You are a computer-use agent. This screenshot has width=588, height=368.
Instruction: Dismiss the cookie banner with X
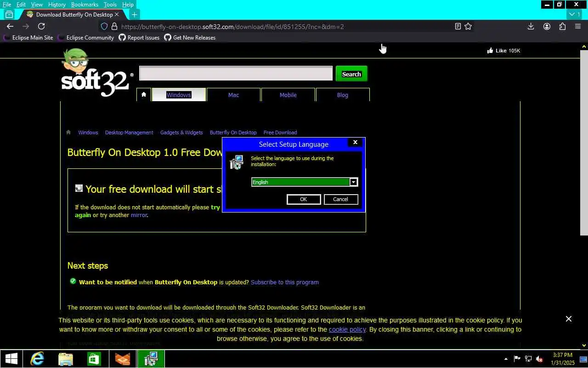click(569, 319)
